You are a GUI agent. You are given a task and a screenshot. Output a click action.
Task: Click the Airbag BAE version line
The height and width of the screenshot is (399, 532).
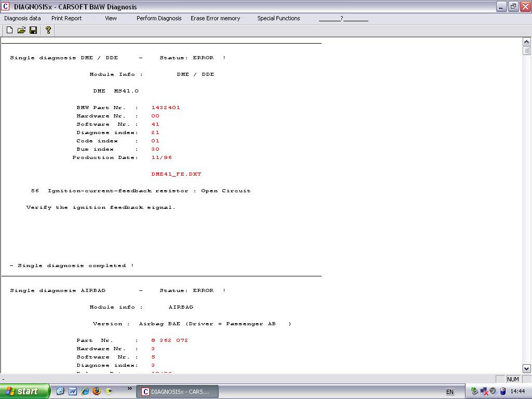click(192, 324)
